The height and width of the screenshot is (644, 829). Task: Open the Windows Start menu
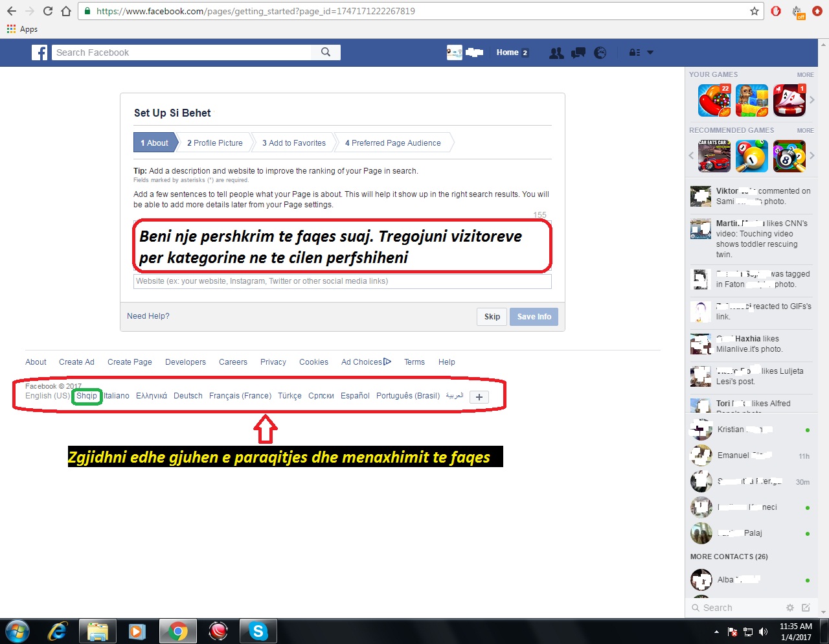[x=17, y=631]
